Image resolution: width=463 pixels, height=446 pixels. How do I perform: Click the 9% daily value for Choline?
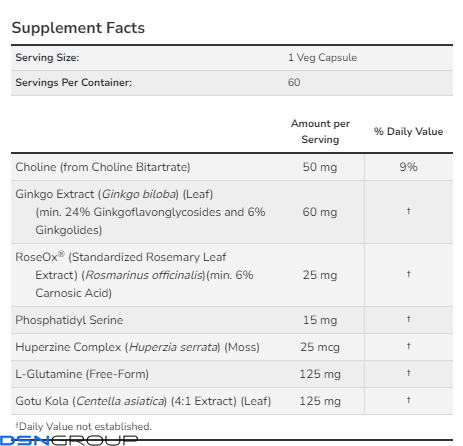click(408, 167)
